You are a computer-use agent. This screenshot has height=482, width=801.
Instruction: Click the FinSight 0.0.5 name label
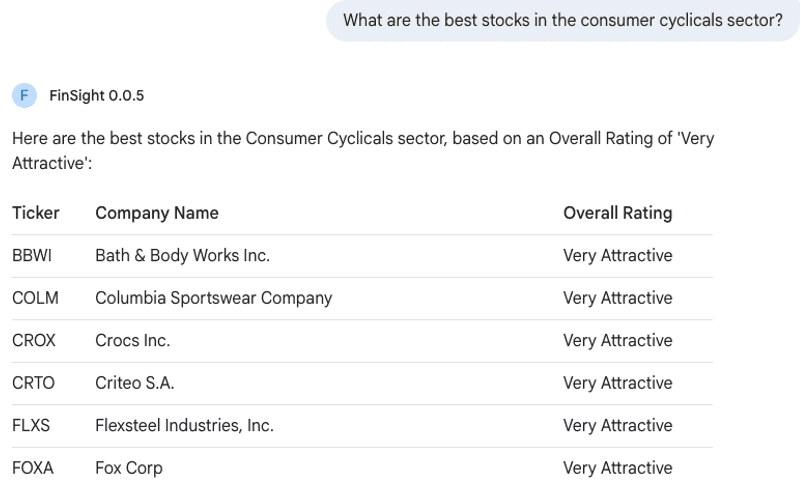(96, 96)
